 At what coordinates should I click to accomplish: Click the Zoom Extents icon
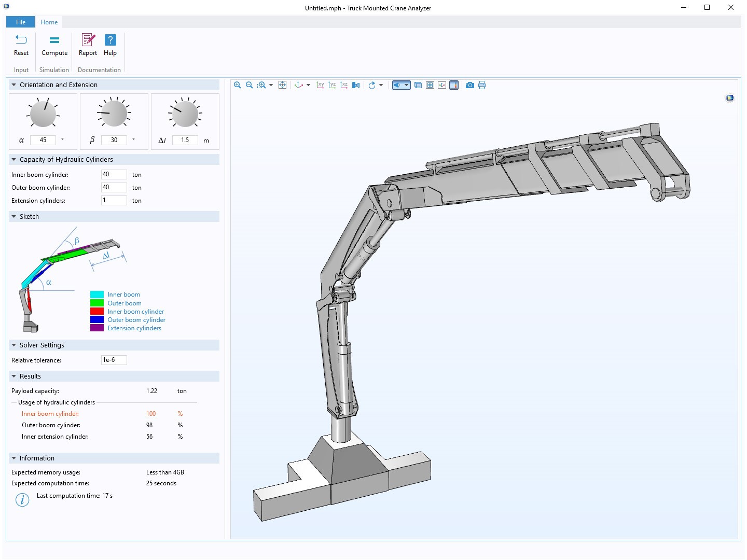tap(282, 85)
